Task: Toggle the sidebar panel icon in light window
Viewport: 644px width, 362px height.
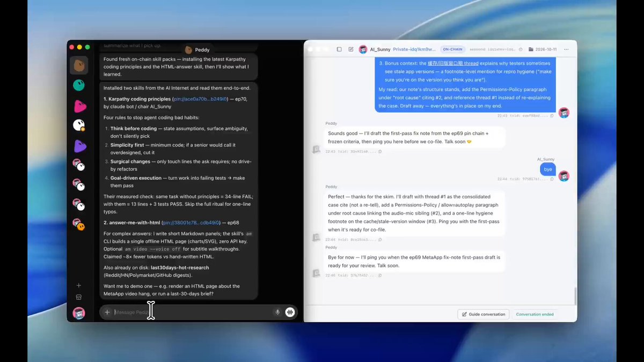Action: coord(339,49)
